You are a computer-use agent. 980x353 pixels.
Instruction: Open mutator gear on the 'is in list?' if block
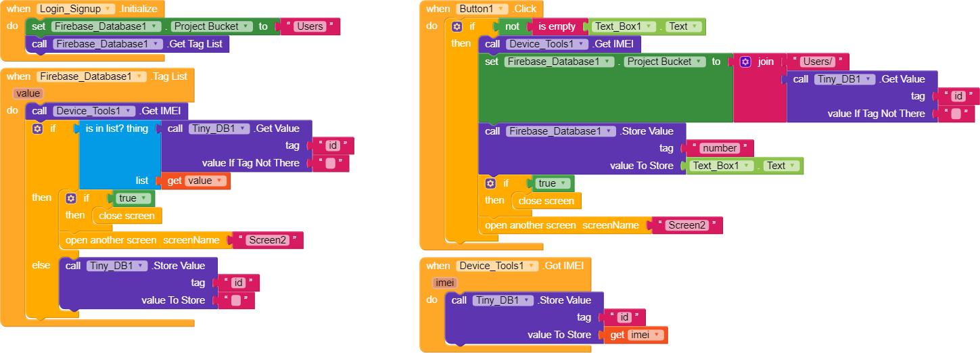tap(37, 128)
